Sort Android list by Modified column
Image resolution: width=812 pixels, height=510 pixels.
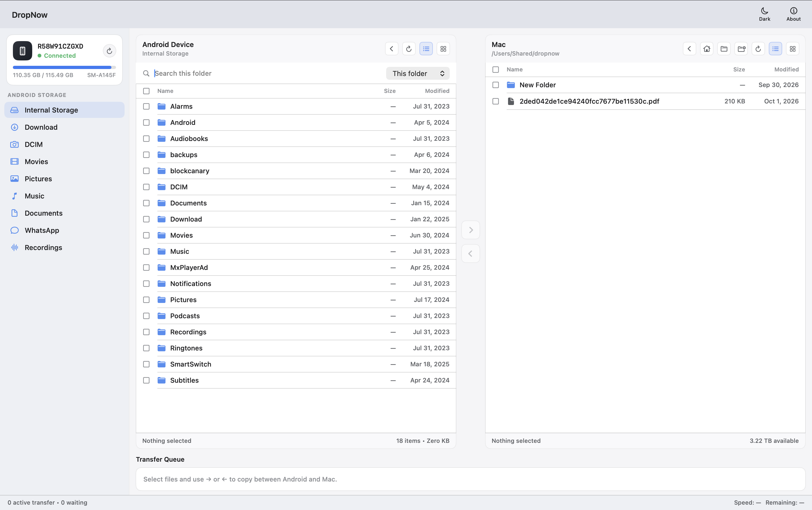tap(437, 91)
